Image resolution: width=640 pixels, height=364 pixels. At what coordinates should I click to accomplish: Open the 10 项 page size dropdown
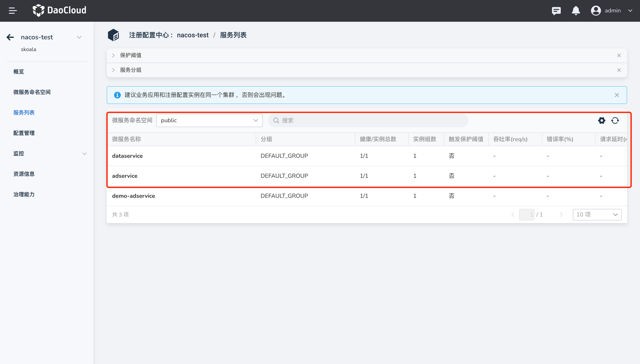597,215
